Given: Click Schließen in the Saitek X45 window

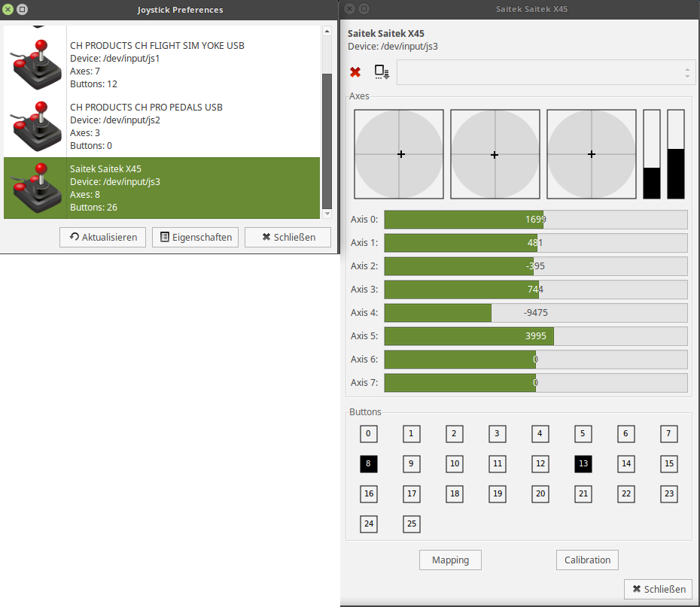Looking at the screenshot, I should [659, 589].
